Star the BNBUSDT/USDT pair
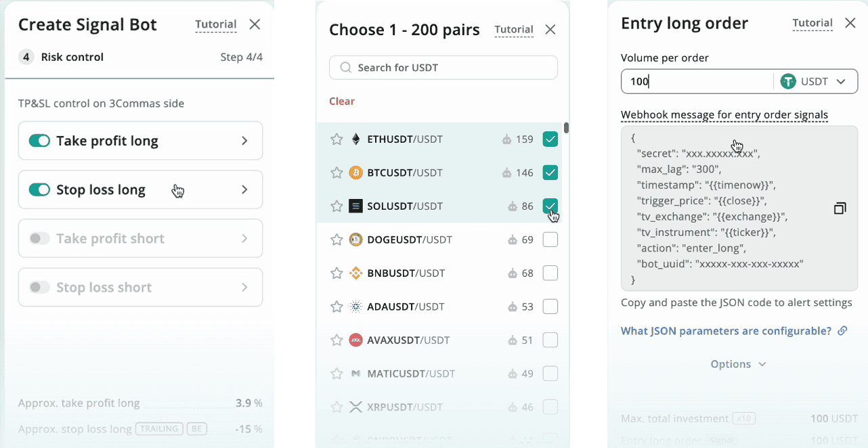 [x=337, y=273]
